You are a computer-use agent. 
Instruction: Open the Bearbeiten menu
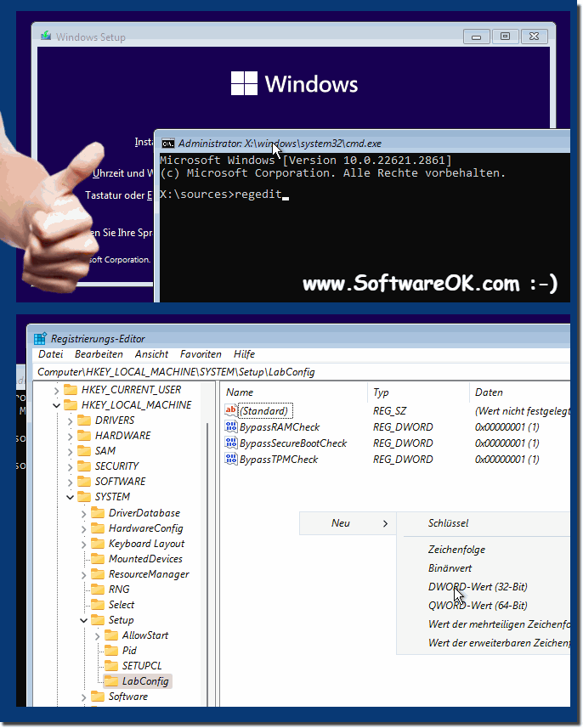(99, 354)
